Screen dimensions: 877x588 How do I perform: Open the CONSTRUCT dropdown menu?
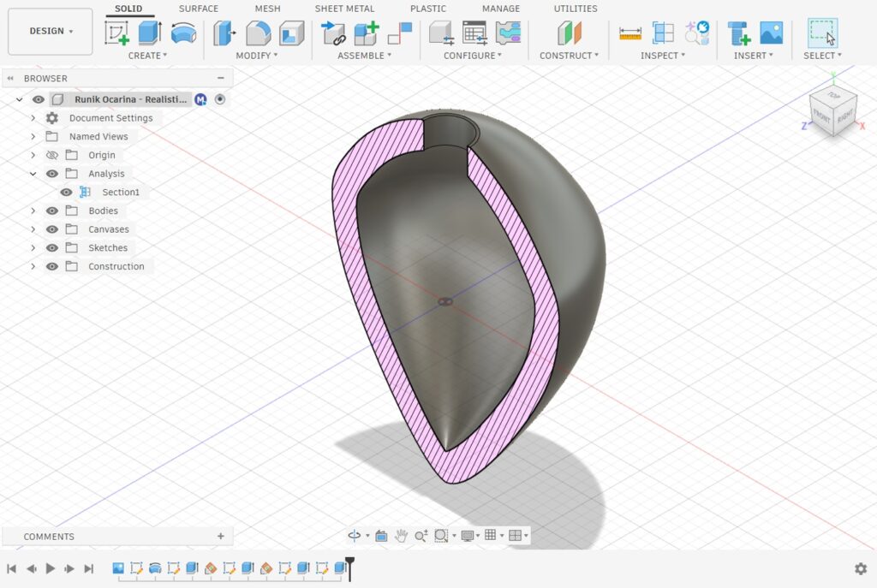point(569,56)
